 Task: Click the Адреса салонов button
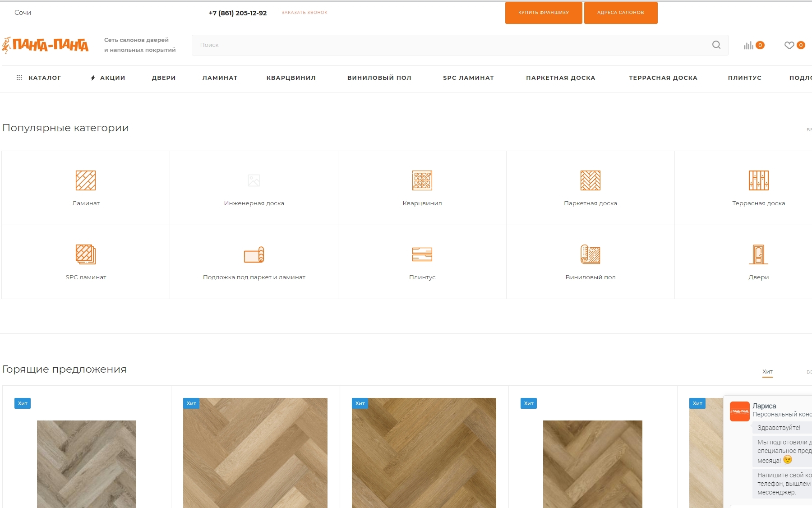pyautogui.click(x=621, y=13)
